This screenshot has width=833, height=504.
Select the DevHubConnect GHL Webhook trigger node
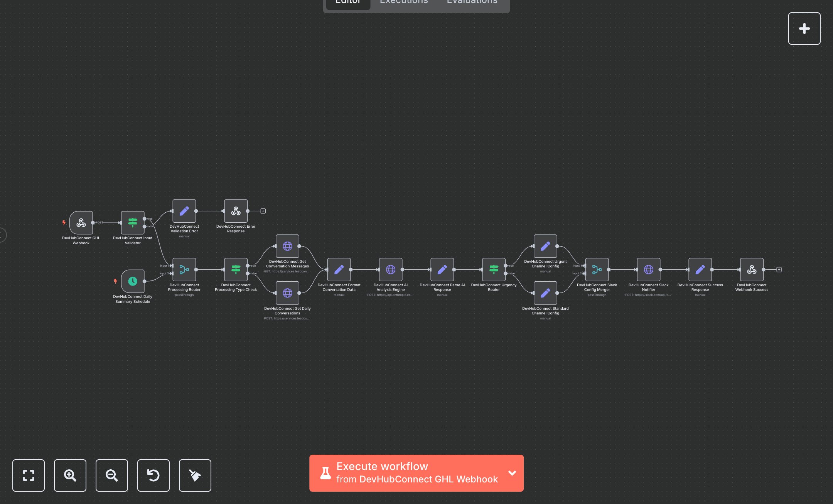point(81,223)
